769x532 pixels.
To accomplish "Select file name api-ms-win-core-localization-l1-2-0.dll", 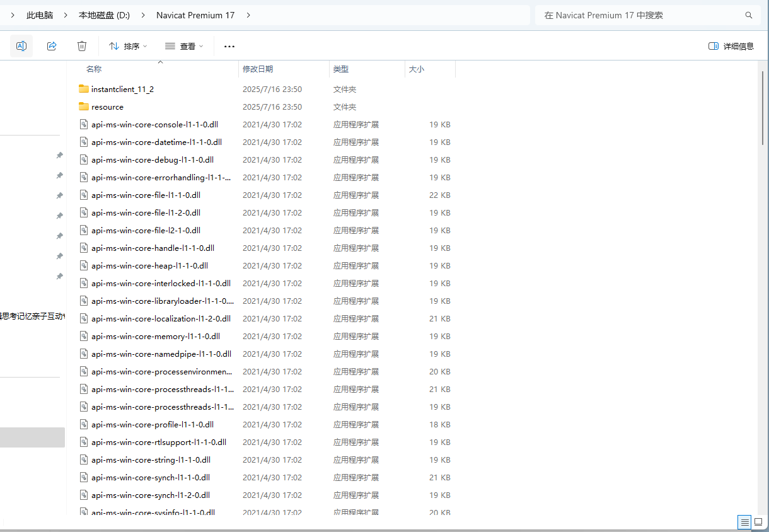I will click(161, 318).
